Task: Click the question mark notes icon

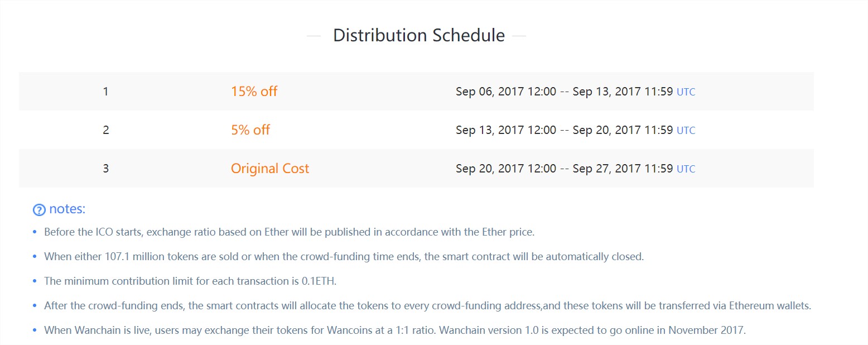Action: point(39,210)
